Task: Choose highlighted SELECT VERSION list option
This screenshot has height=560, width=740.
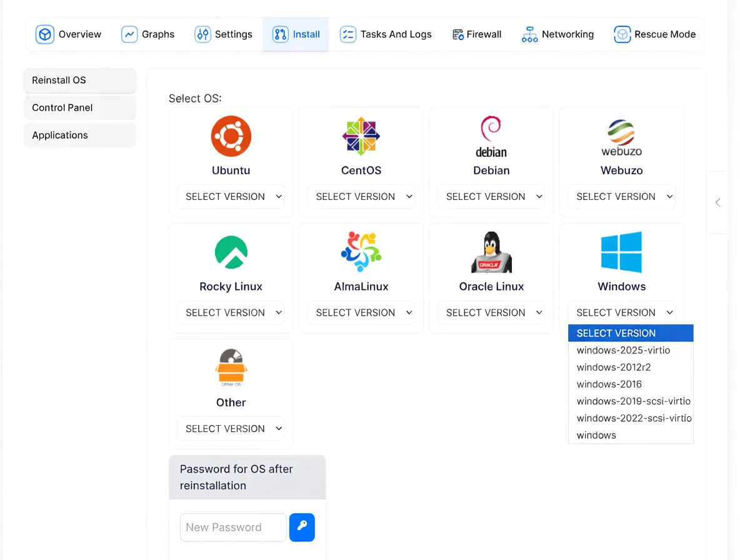Action: click(631, 333)
